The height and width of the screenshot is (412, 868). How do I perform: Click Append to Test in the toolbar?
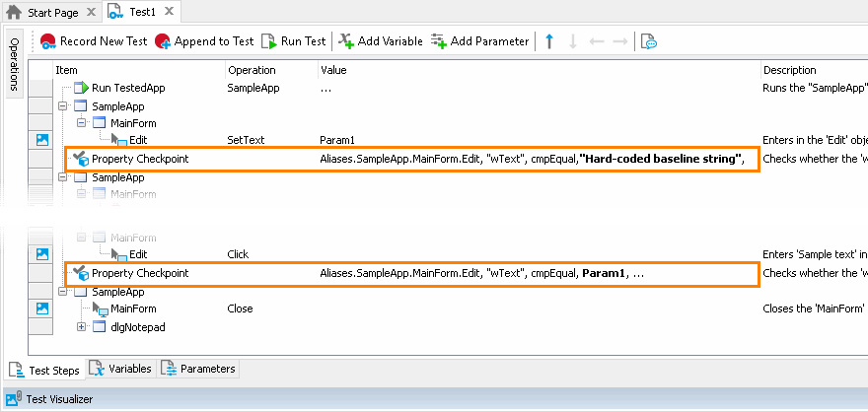pyautogui.click(x=204, y=41)
